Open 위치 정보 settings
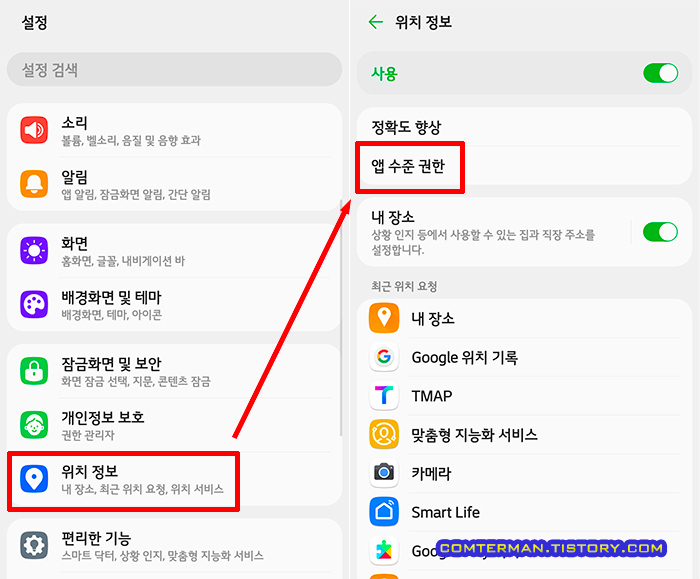This screenshot has width=700, height=579. click(175, 479)
